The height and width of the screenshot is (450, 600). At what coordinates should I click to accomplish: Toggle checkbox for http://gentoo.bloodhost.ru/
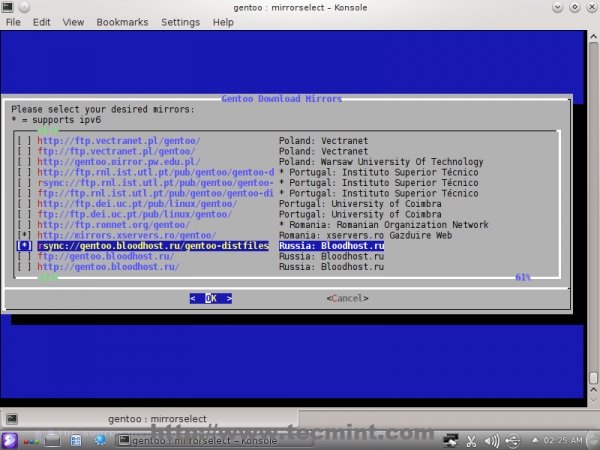click(x=24, y=267)
